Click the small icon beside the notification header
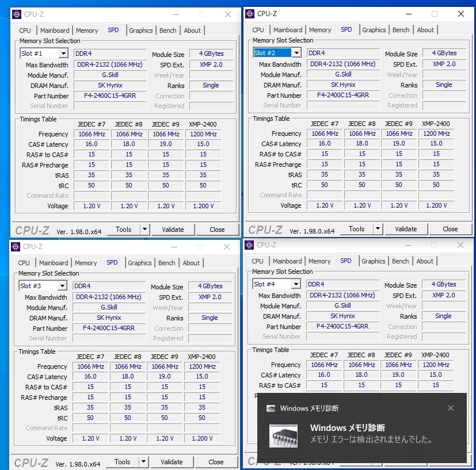The image size is (476, 470). [x=271, y=408]
